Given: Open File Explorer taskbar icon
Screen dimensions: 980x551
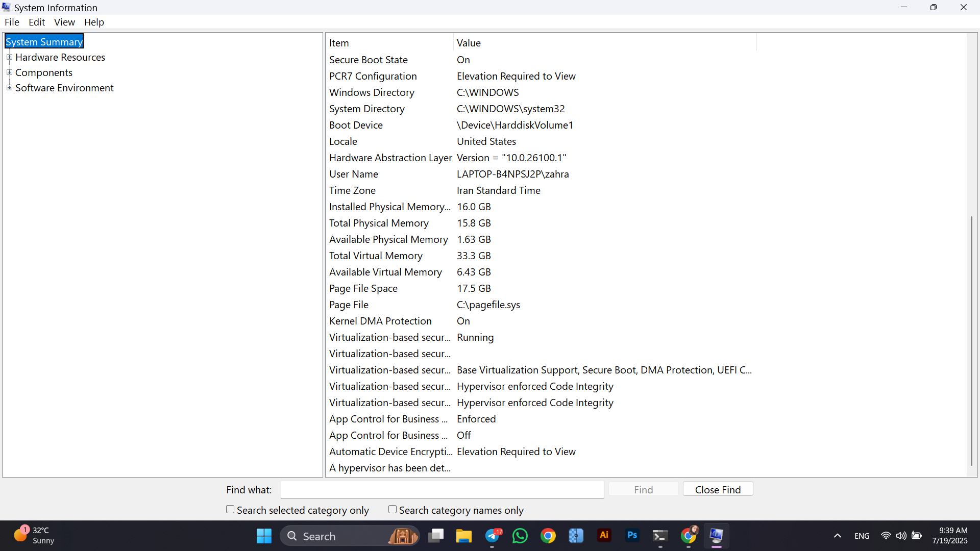Looking at the screenshot, I should (464, 536).
